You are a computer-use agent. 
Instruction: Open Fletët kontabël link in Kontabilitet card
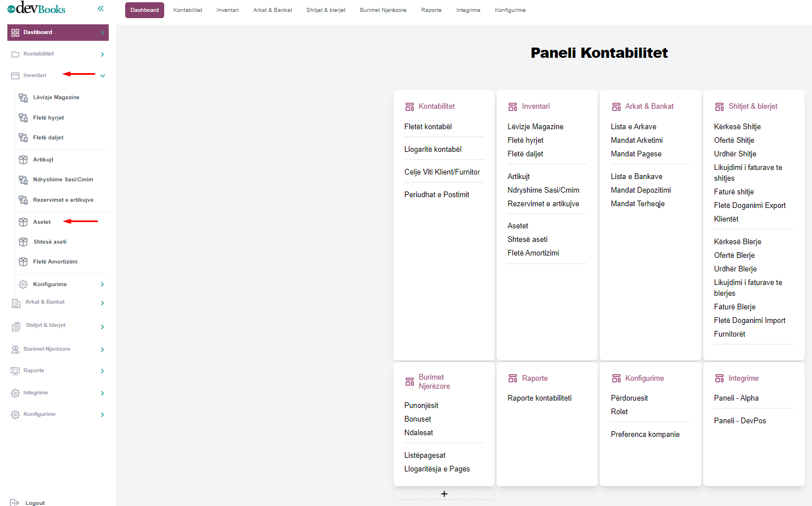coord(428,127)
